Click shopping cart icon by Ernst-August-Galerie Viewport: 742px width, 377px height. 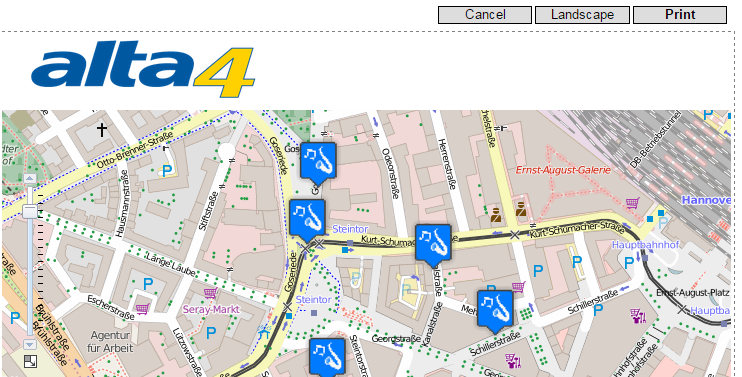[x=633, y=203]
